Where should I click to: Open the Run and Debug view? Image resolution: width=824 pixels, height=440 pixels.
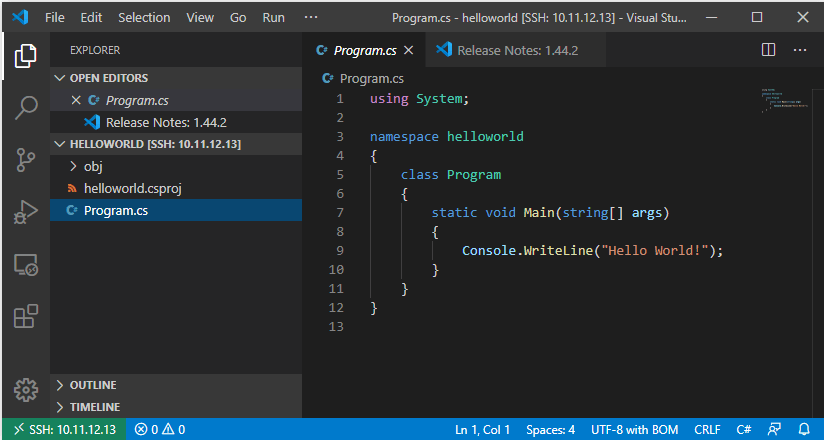click(26, 212)
